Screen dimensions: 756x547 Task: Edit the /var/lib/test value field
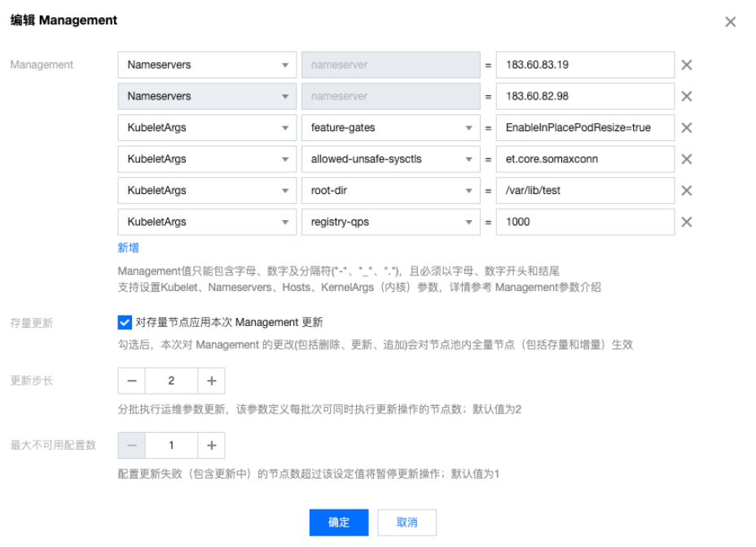tap(585, 190)
